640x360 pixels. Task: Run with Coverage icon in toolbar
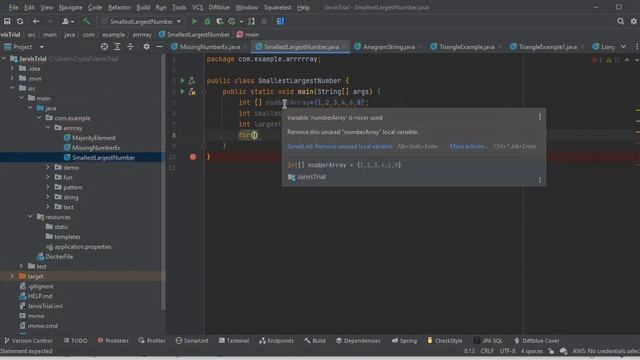220,21
